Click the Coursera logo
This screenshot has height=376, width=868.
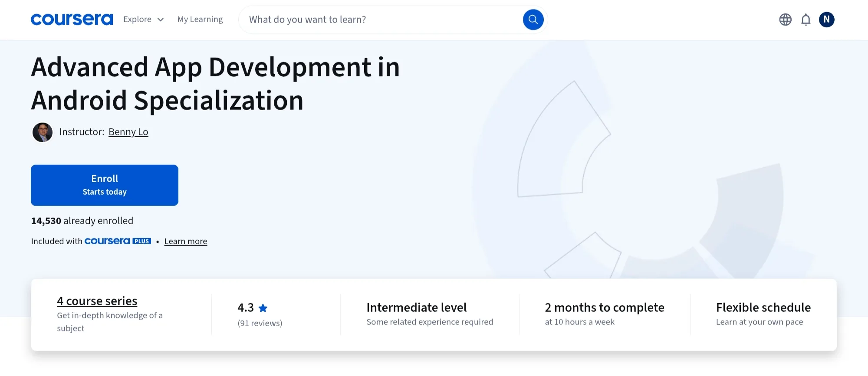pyautogui.click(x=72, y=20)
